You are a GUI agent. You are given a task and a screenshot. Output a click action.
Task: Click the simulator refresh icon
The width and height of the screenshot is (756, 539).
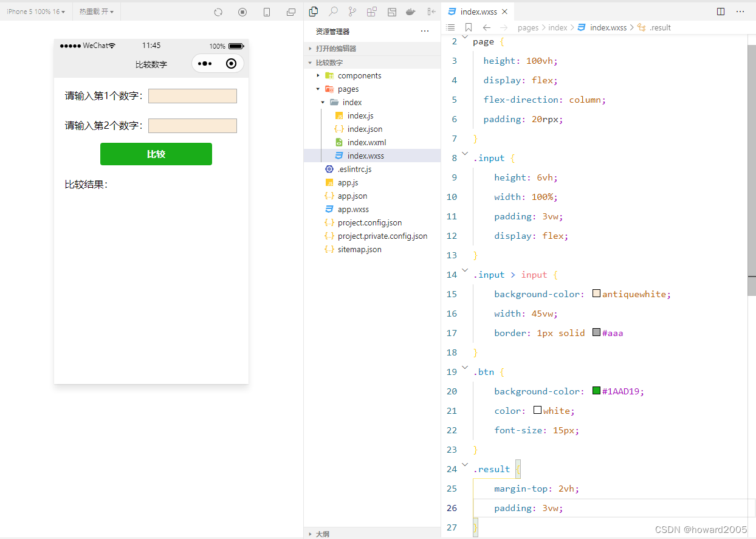(219, 12)
